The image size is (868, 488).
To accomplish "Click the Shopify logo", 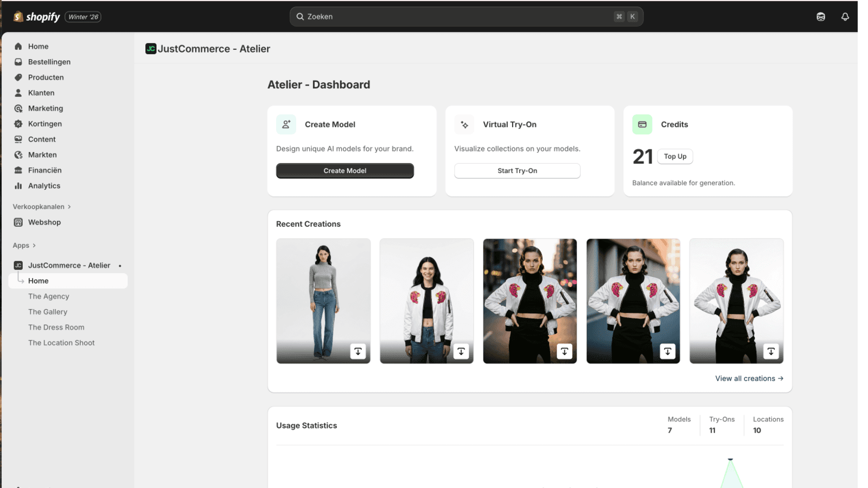I will coord(37,17).
